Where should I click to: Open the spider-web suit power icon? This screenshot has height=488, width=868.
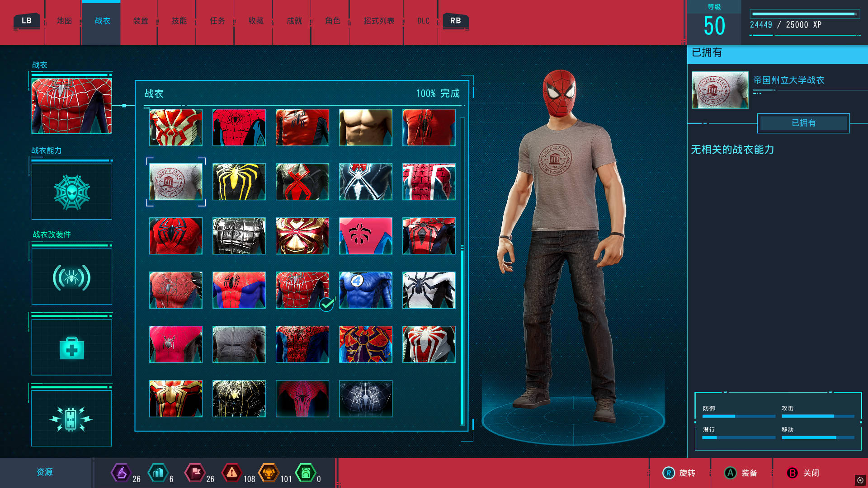coord(72,192)
